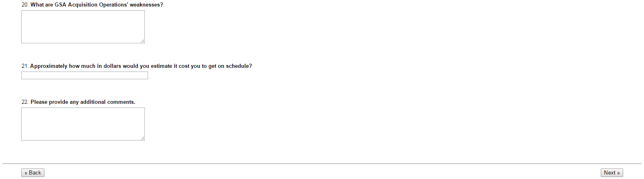Click the question 21 cost estimate label
Image resolution: width=644 pixels, height=179 pixels.
tap(141, 66)
